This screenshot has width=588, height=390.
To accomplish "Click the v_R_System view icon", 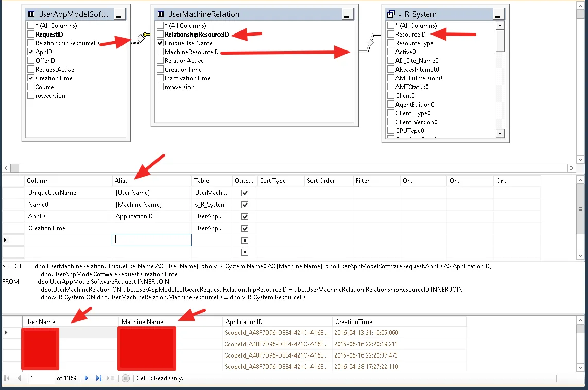I will pos(391,14).
